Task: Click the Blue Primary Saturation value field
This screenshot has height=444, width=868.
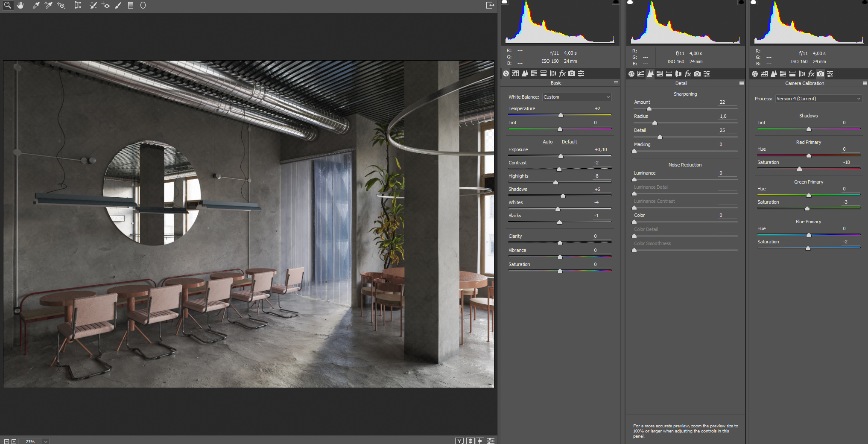Action: 851,242
